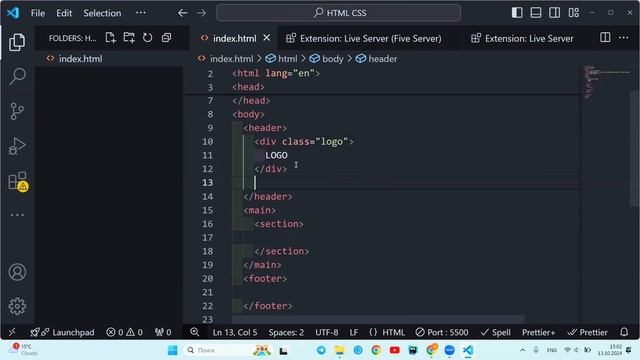640x360 pixels.
Task: Open Source Control view
Action: click(17, 111)
